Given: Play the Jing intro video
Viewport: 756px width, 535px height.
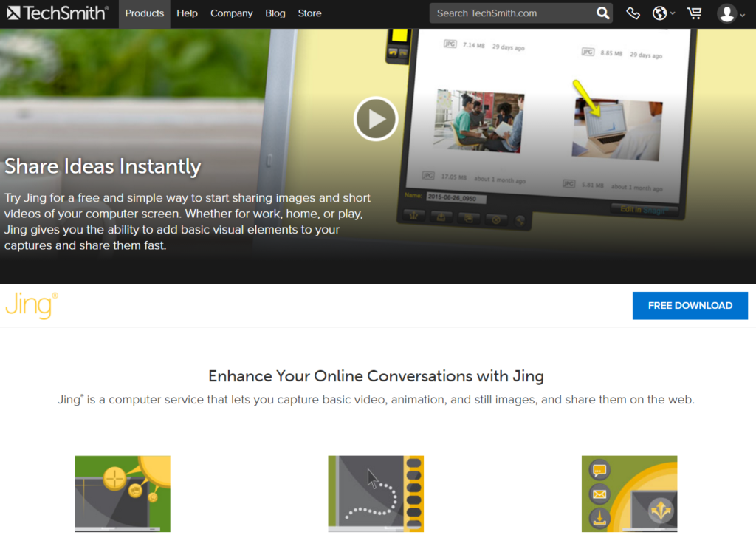Looking at the screenshot, I should point(376,119).
